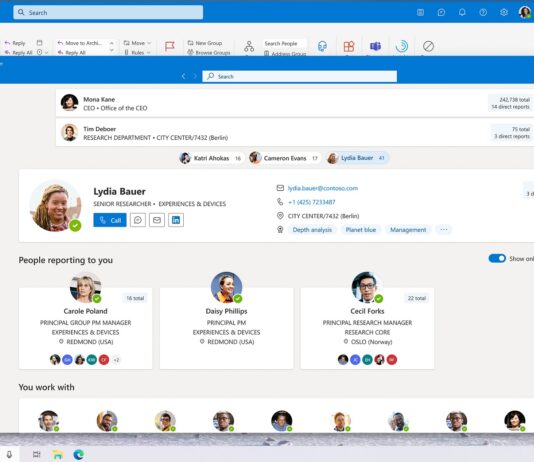The width and height of the screenshot is (534, 462).
Task: Click the red flag icon in the ribbon
Action: [x=170, y=46]
